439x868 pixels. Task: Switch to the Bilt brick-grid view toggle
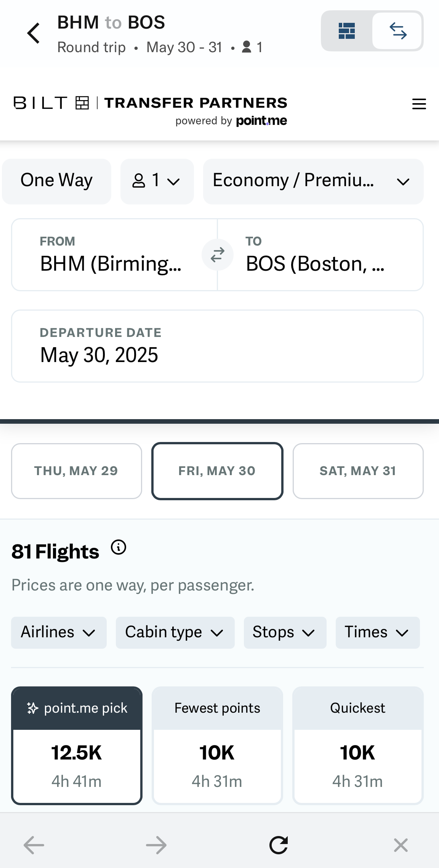tap(347, 31)
